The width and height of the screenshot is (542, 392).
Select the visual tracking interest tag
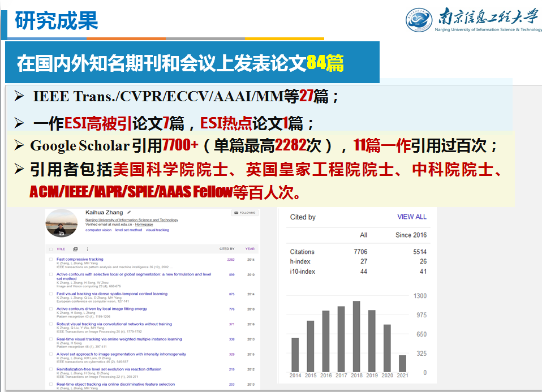tap(157, 230)
